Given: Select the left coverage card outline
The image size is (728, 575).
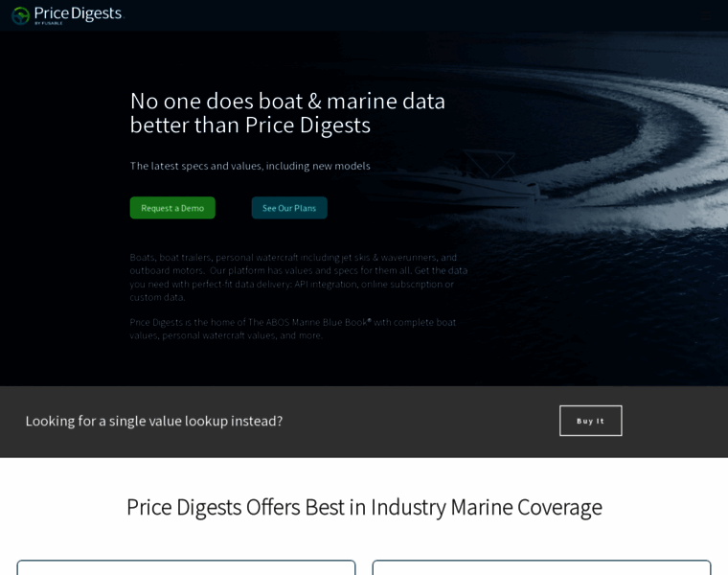Looking at the screenshot, I should pos(186,567).
